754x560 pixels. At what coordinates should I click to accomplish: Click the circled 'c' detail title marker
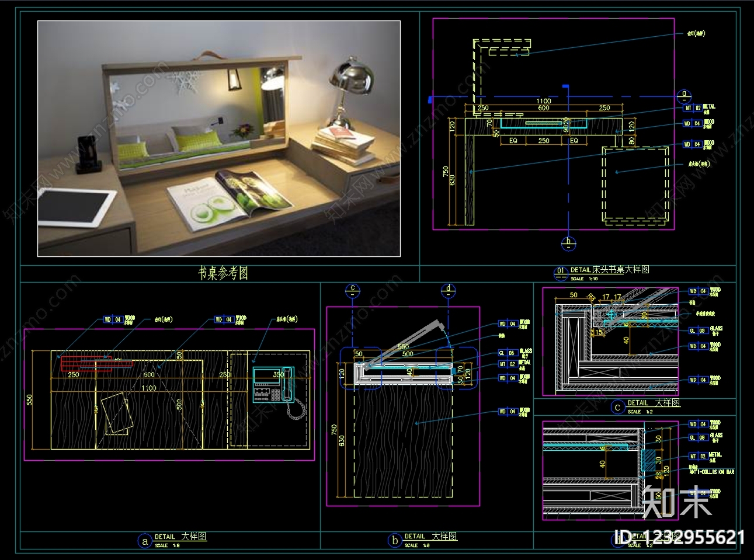618,408
